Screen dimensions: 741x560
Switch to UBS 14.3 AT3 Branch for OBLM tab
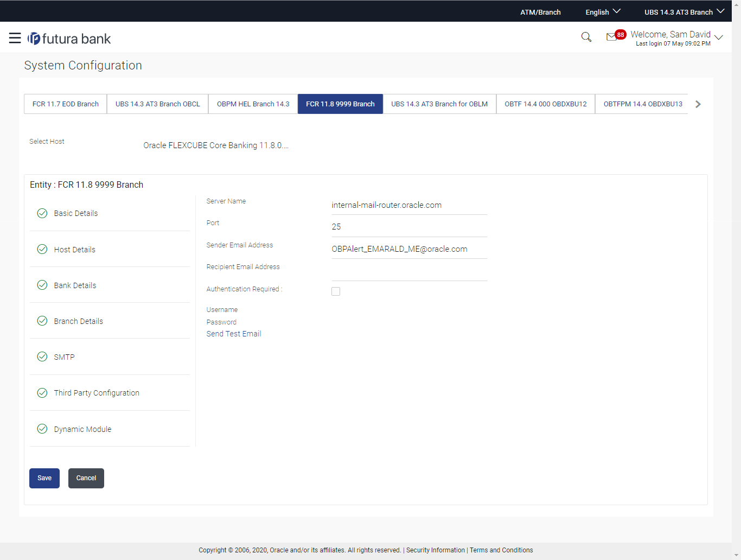[x=439, y=104]
